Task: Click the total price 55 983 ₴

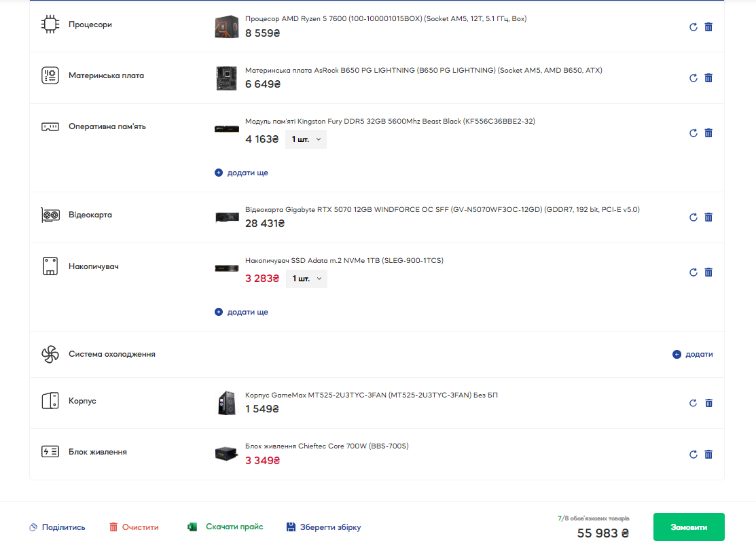Action: coord(603,533)
